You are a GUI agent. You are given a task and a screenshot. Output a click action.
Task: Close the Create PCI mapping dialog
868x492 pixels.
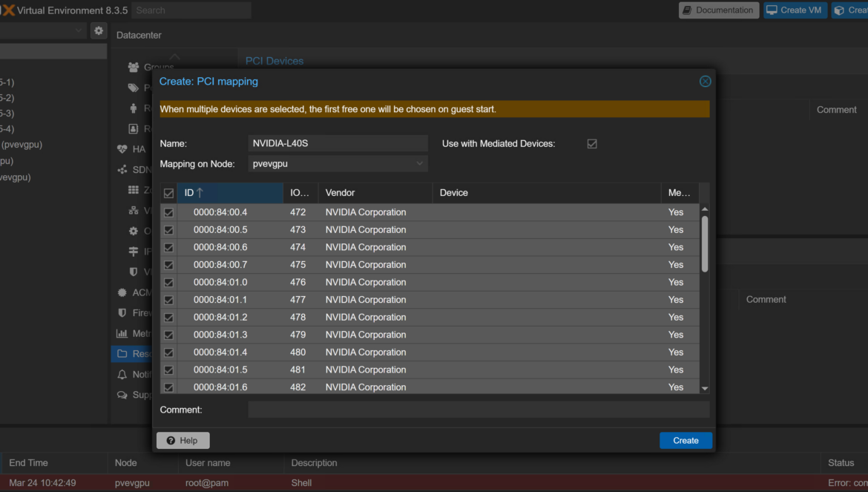pos(705,82)
